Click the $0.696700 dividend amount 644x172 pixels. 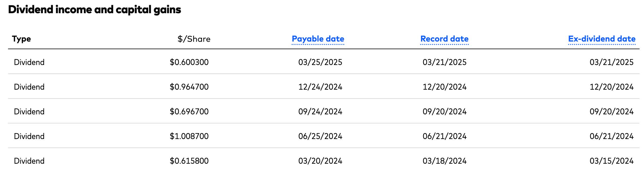coord(189,111)
